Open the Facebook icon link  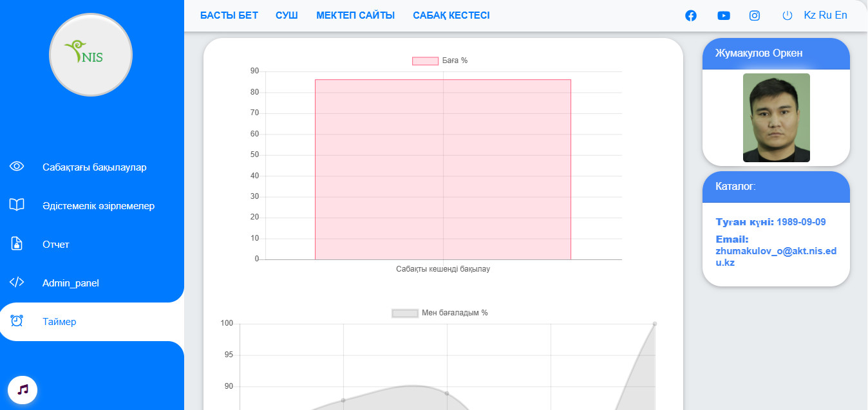pos(691,15)
